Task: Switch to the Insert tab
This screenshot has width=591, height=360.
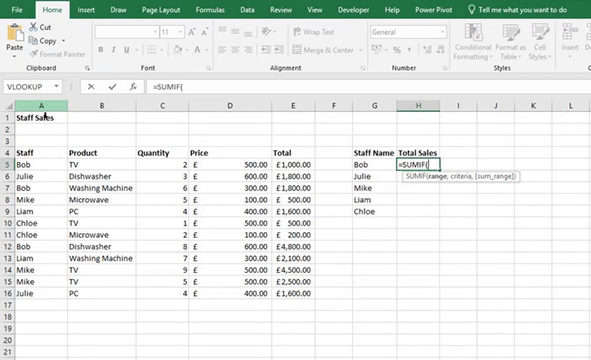Action: pyautogui.click(x=86, y=10)
